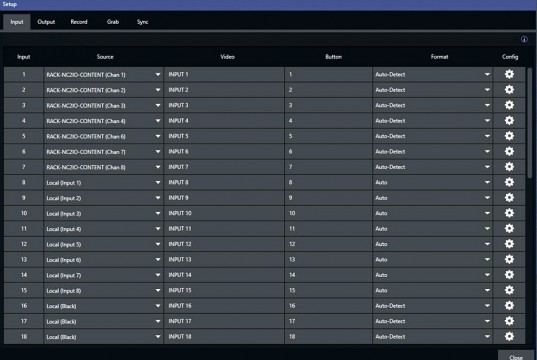Edit video name field INPUT 4
Image resolution: width=537 pixels, height=360 pixels.
tap(224, 121)
